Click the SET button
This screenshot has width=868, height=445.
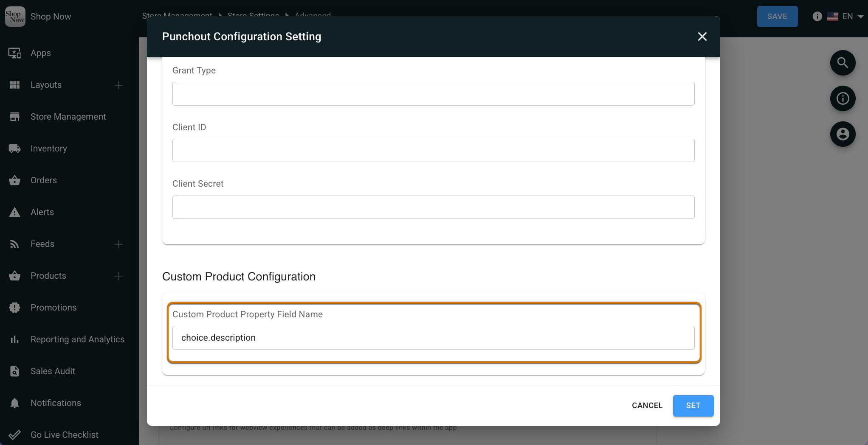coord(693,406)
